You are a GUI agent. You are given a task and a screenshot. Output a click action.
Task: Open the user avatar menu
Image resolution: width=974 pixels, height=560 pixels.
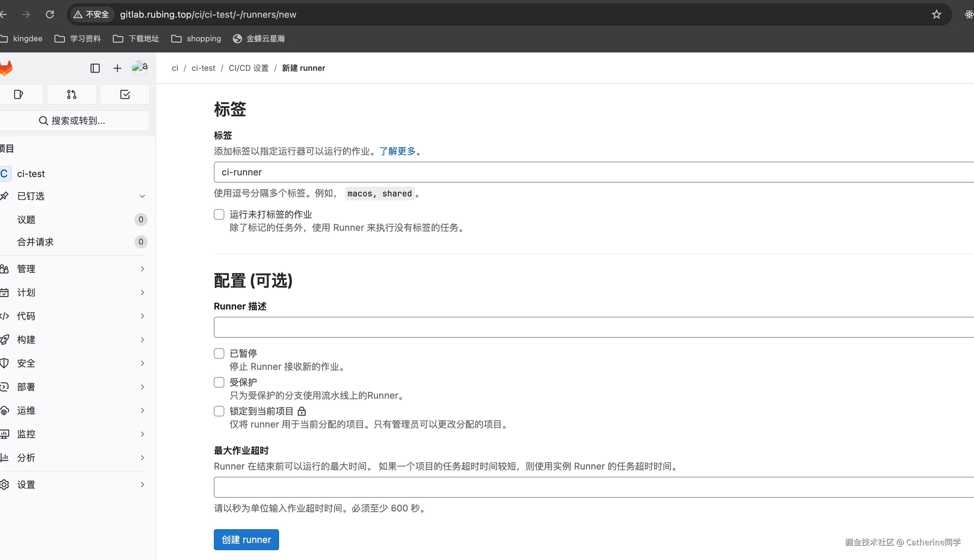pyautogui.click(x=139, y=68)
